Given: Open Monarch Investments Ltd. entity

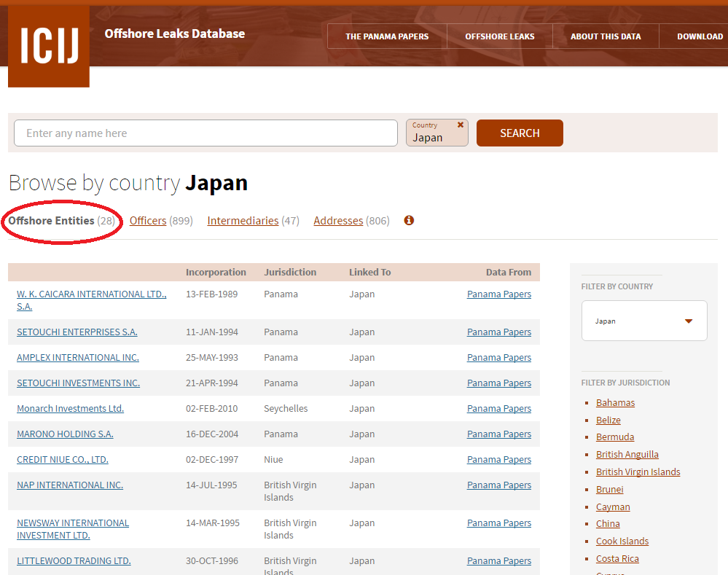Looking at the screenshot, I should point(70,409).
